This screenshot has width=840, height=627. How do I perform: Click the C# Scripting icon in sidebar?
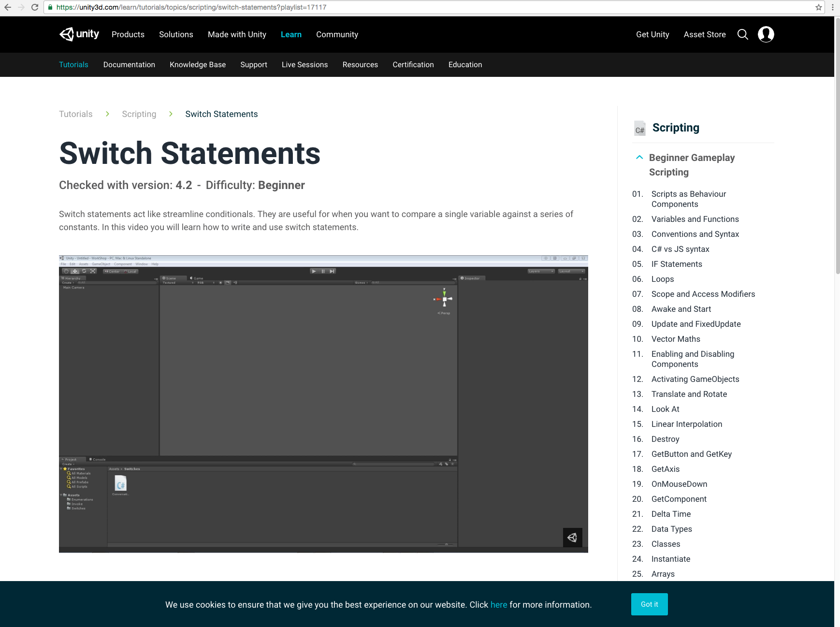click(640, 128)
